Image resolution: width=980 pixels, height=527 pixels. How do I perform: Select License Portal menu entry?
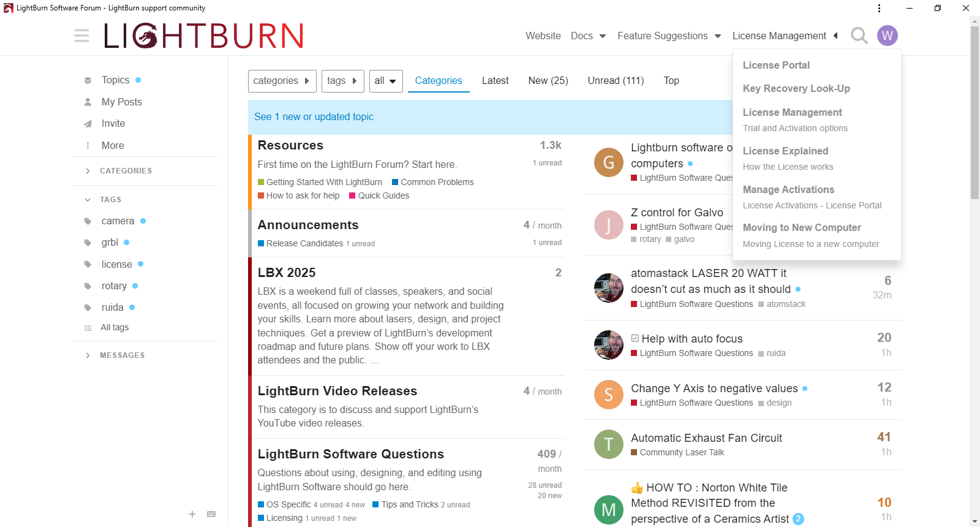(776, 65)
